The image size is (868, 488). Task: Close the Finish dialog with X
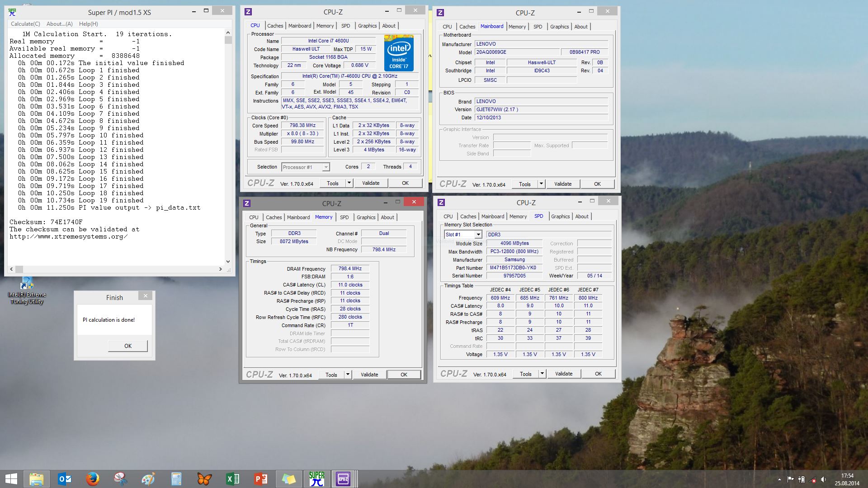pos(146,296)
